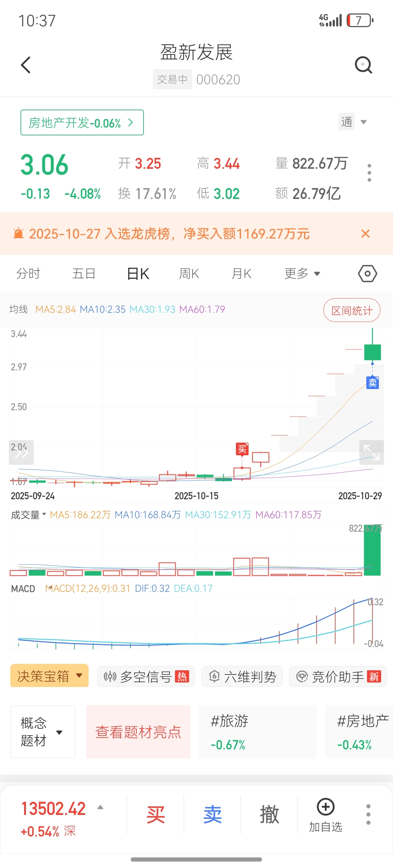Expand 成交量 indicator dropdown
Image resolution: width=393 pixels, height=868 pixels.
point(28,515)
